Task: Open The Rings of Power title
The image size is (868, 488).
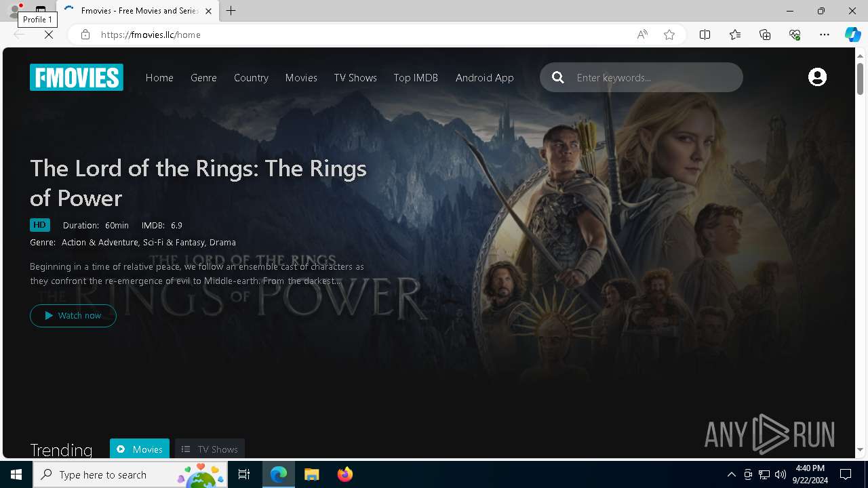Action: click(198, 182)
